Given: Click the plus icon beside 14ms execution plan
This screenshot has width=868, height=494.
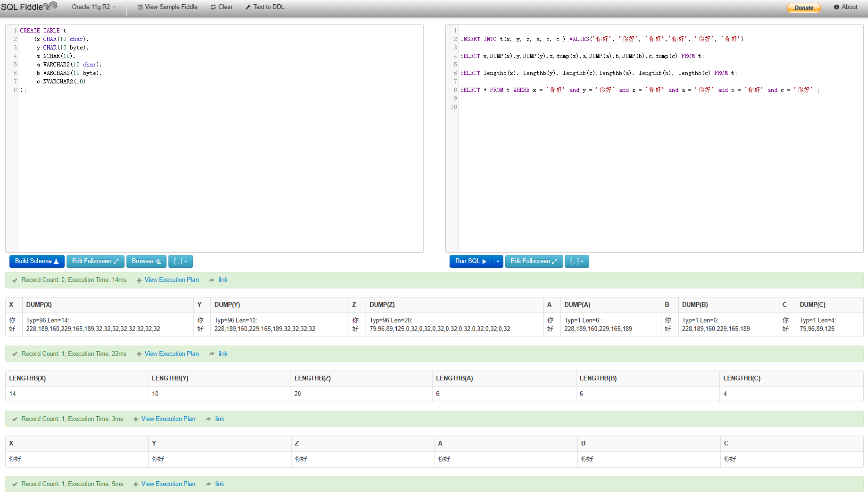Looking at the screenshot, I should click(x=139, y=280).
